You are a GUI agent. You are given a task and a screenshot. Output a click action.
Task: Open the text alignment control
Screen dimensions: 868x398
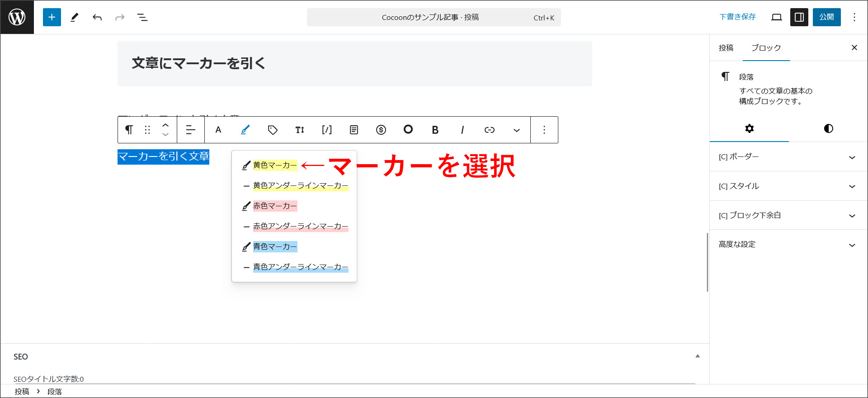(x=191, y=130)
